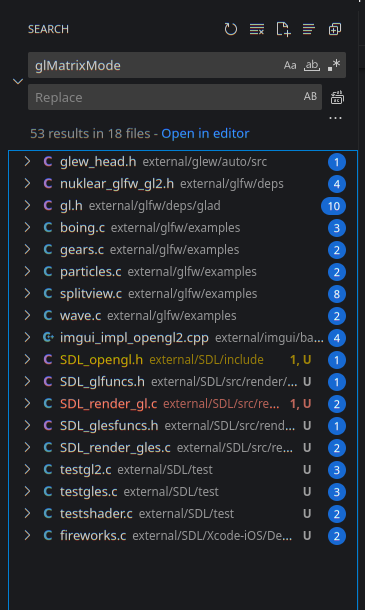Click match count badge for nuklear_glfw_gl2.h

pyautogui.click(x=337, y=184)
